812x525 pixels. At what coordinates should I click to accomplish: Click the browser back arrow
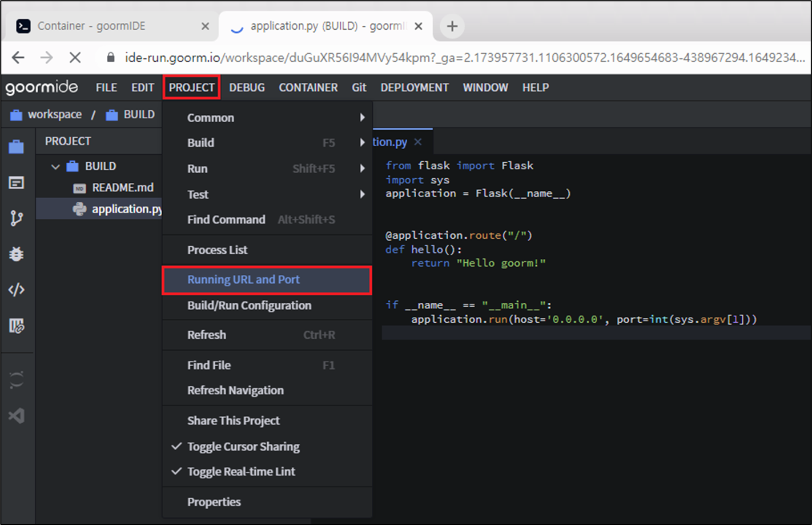[x=18, y=57]
